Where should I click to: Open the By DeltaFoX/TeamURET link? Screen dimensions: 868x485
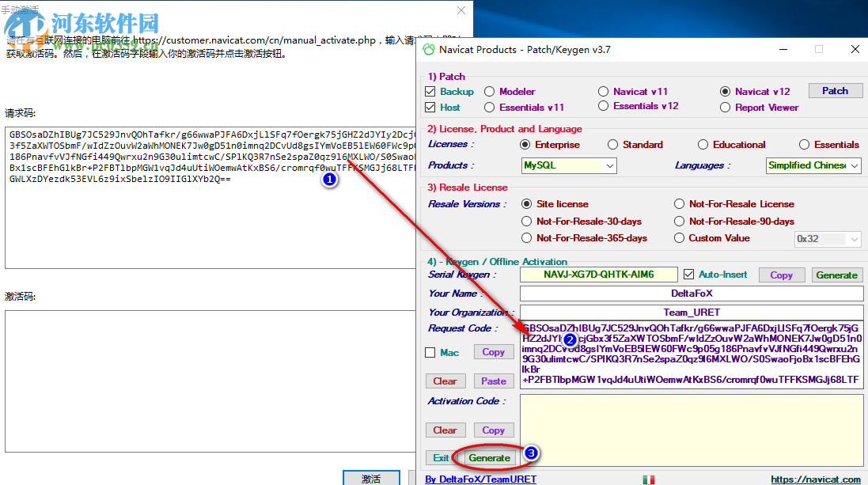coord(480,479)
